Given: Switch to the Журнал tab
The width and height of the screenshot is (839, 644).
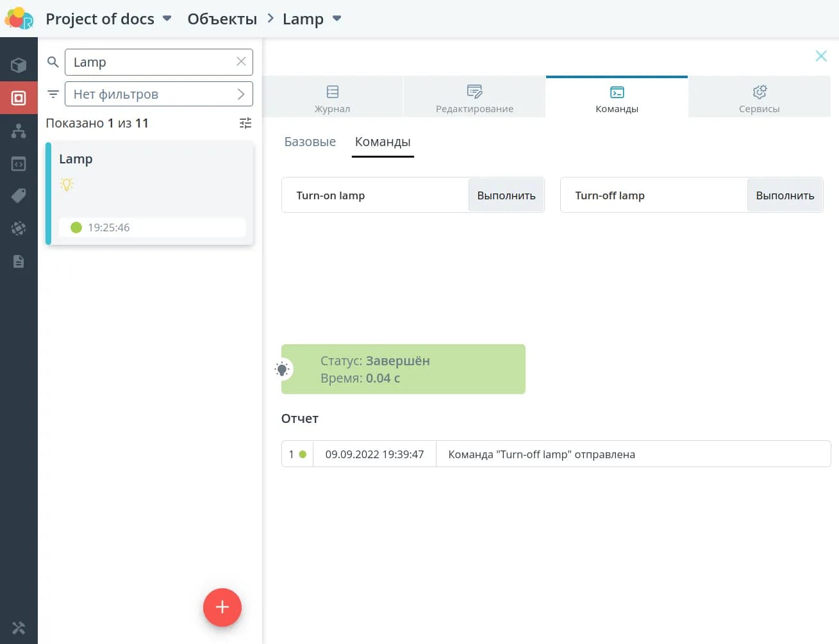Looking at the screenshot, I should coord(332,98).
